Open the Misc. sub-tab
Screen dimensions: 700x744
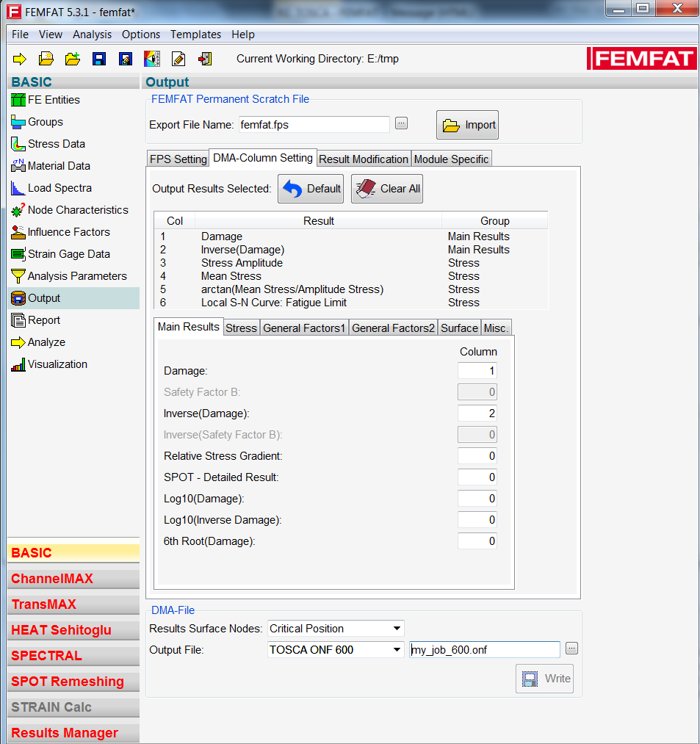496,328
